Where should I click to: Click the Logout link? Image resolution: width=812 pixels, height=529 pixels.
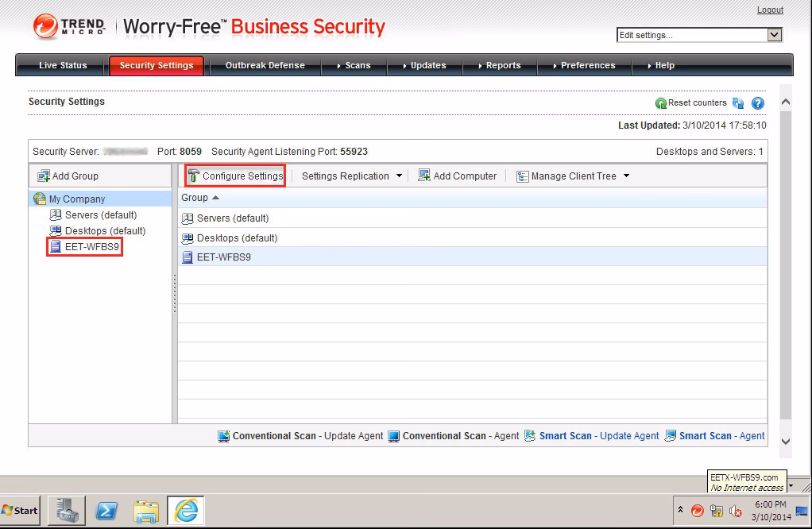(770, 10)
